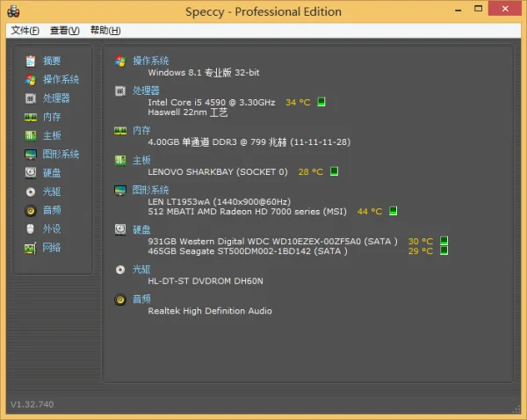The height and width of the screenshot is (420, 527).
Task: Select the AMD Radeon HD 7000 series line
Action: pos(248,212)
